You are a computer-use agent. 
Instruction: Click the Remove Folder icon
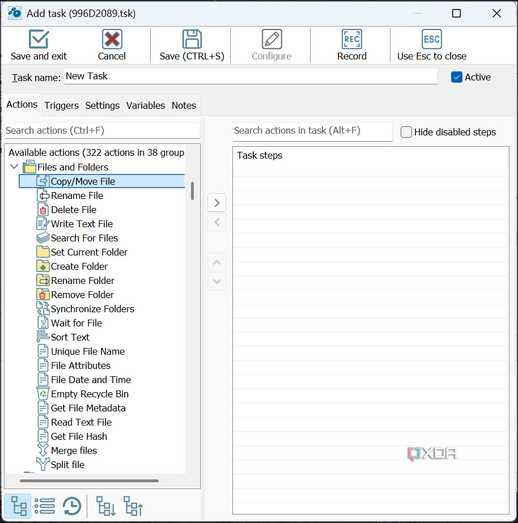(x=43, y=295)
